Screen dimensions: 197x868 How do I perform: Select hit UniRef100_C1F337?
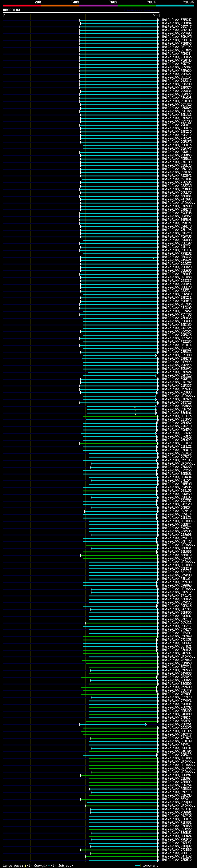tap(176, 386)
